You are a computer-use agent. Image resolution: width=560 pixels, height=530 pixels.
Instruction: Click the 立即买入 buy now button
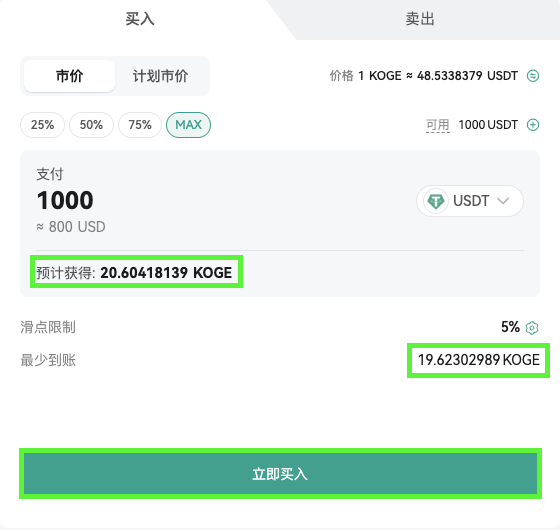pyautogui.click(x=280, y=474)
